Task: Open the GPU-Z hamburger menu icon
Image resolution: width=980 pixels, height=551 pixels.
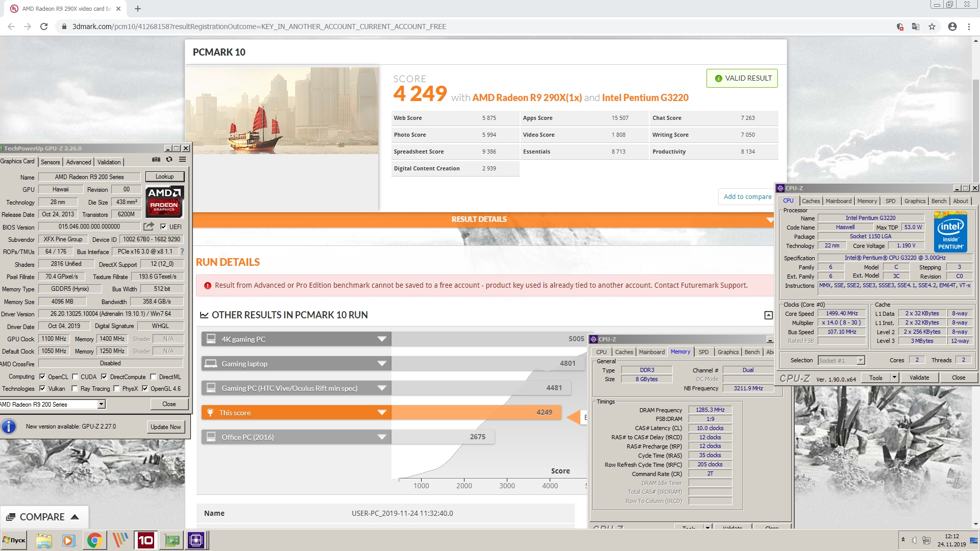Action: tap(182, 160)
